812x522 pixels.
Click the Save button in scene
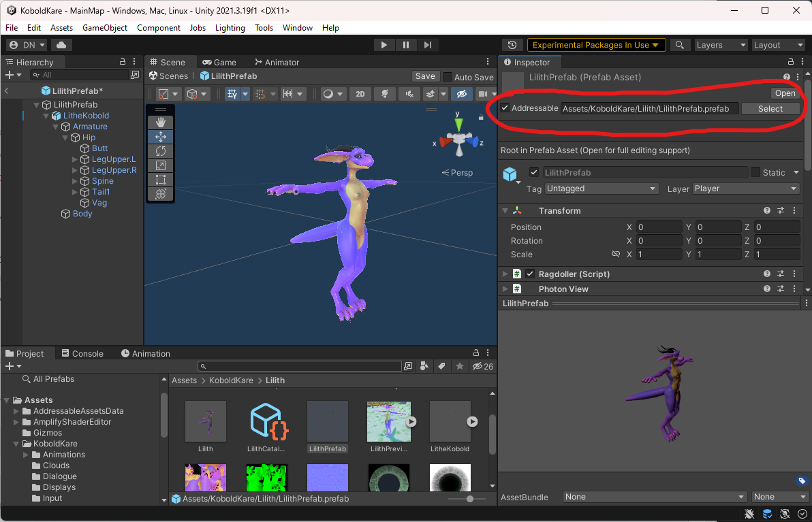(425, 76)
